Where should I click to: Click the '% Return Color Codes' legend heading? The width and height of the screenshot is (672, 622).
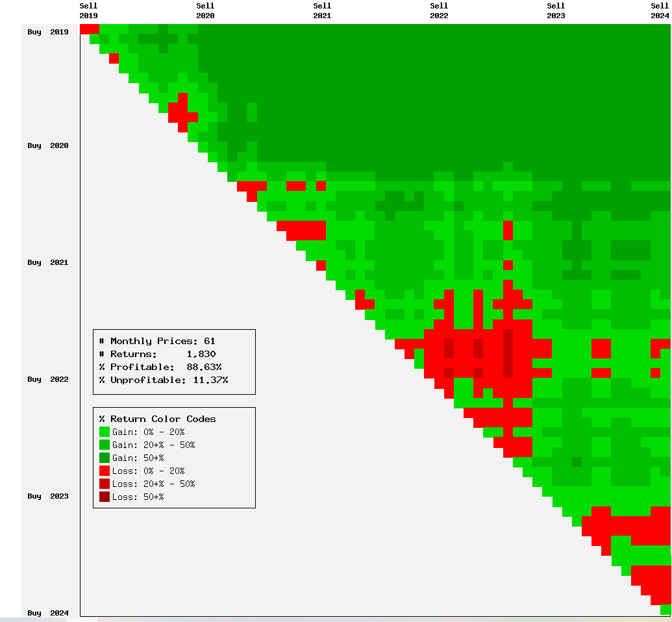tap(157, 419)
